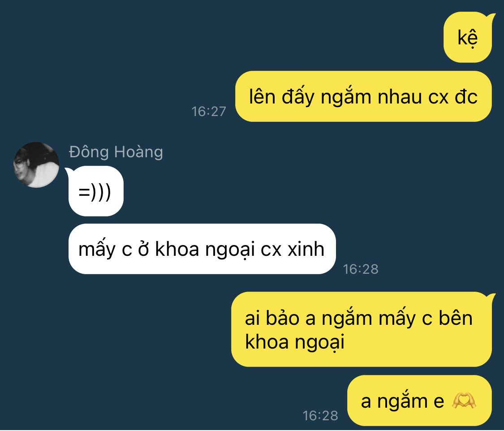Tap the word "xinh" in the white message
504x431 pixels.
pos(306,249)
